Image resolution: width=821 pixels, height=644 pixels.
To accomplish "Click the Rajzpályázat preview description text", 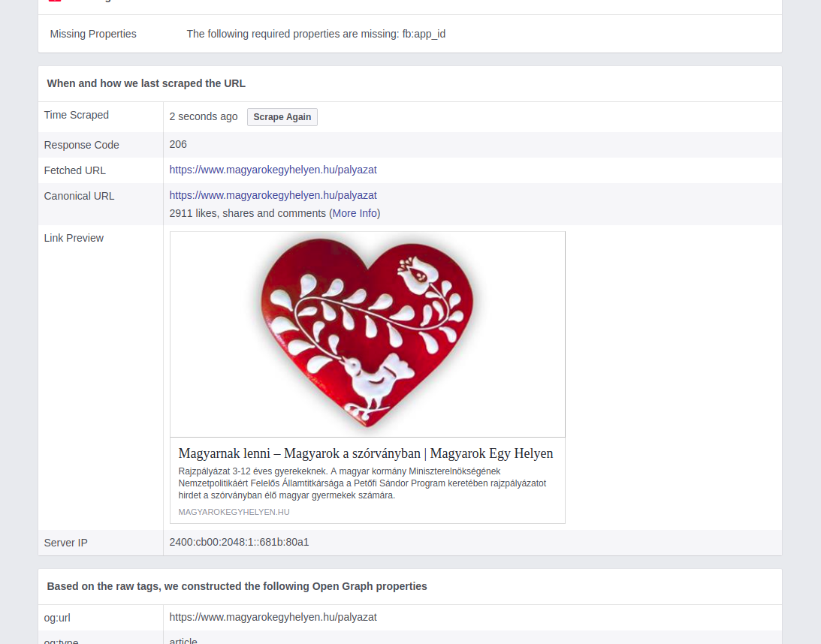I will pyautogui.click(x=362, y=483).
